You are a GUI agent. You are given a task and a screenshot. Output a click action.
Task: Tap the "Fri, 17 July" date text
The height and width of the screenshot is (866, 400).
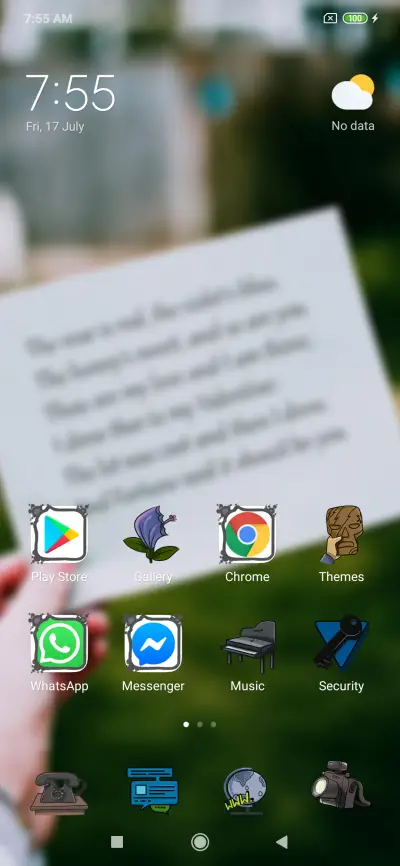(55, 126)
